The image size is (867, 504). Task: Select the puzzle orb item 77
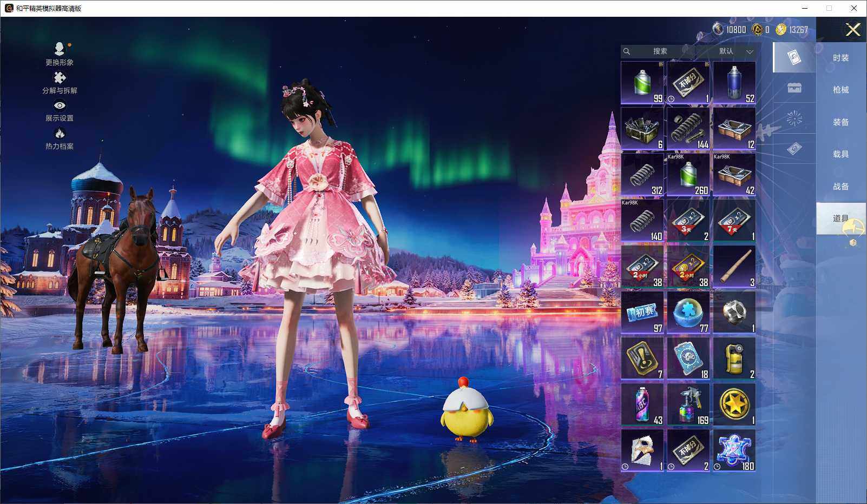tap(688, 312)
